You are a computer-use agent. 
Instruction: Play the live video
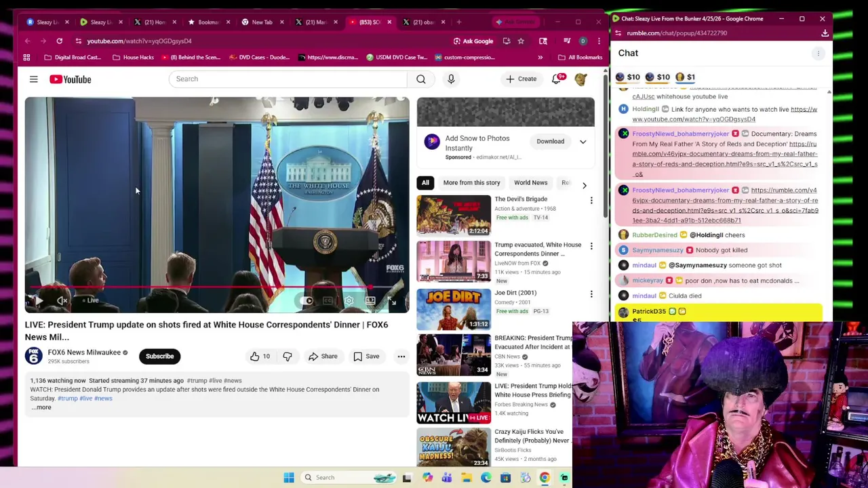(x=39, y=300)
